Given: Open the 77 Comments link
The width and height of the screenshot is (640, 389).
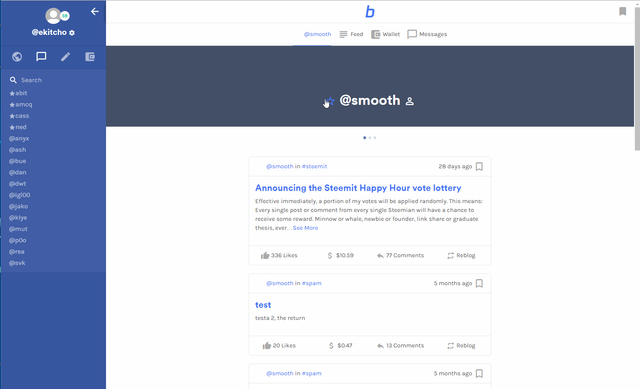Looking at the screenshot, I should pos(400,256).
